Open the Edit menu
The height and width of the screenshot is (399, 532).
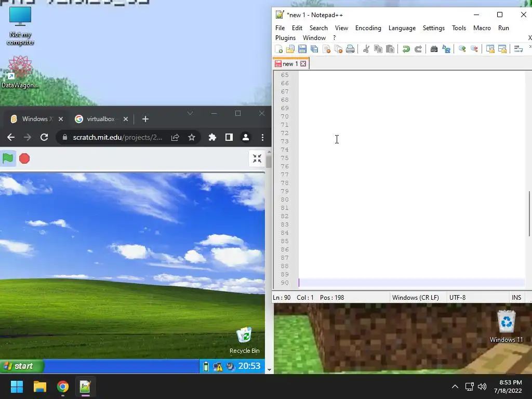click(x=297, y=28)
